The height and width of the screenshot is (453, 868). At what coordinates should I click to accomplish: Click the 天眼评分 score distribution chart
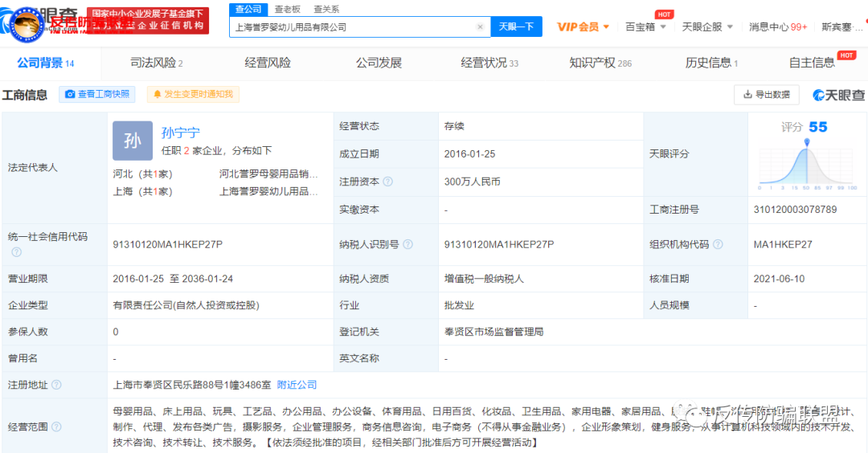click(807, 165)
